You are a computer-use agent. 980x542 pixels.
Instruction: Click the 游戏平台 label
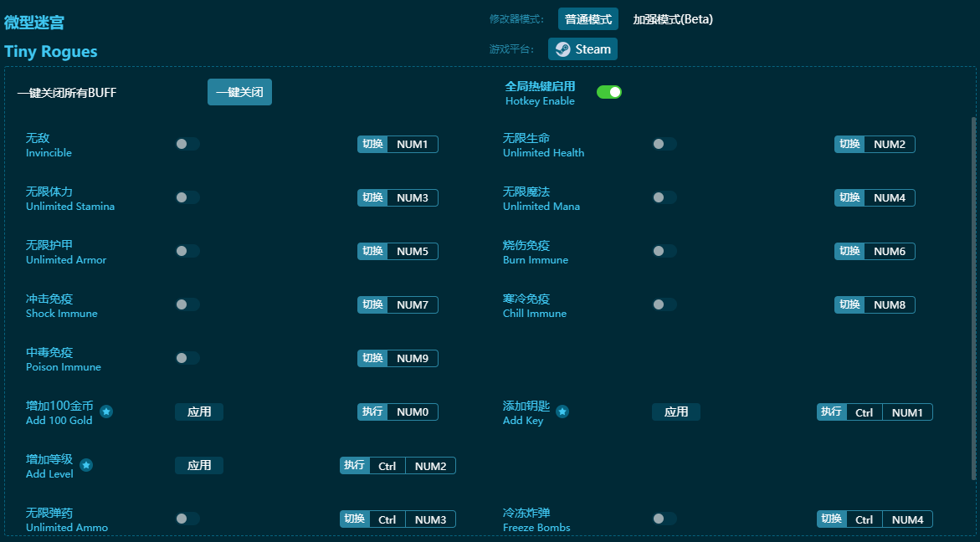(512, 49)
